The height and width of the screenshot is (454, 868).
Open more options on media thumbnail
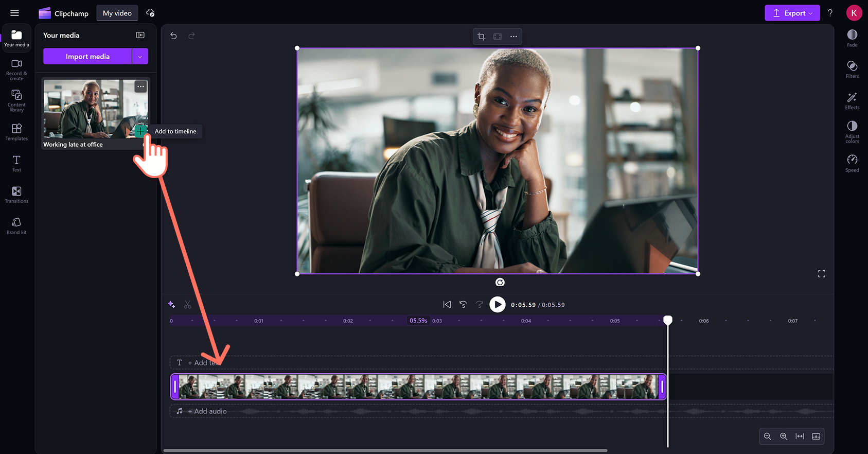140,86
